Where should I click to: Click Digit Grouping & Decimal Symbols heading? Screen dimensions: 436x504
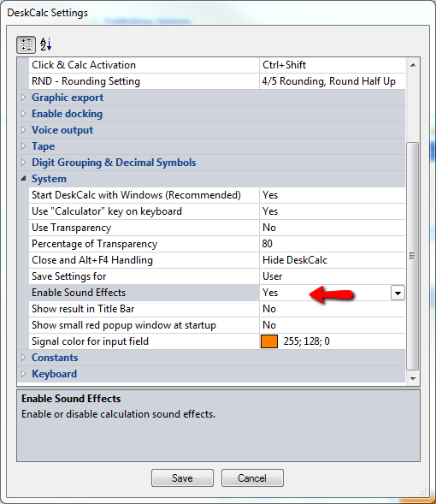point(114,163)
